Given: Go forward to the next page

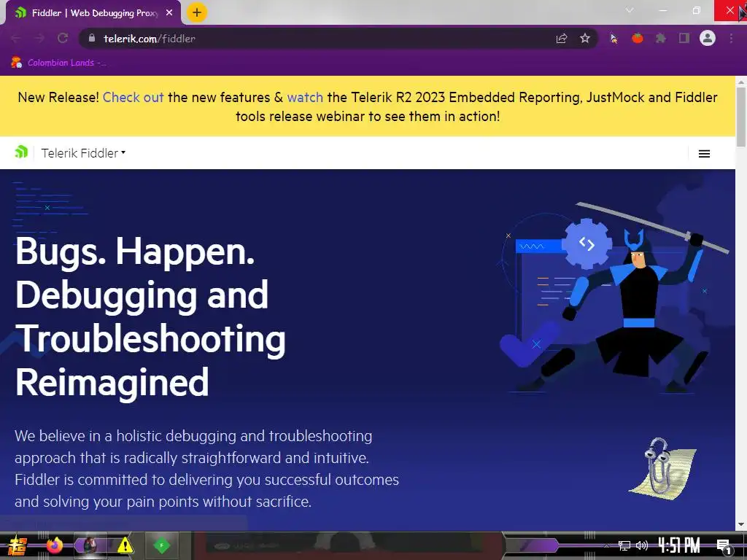Looking at the screenshot, I should (x=39, y=38).
